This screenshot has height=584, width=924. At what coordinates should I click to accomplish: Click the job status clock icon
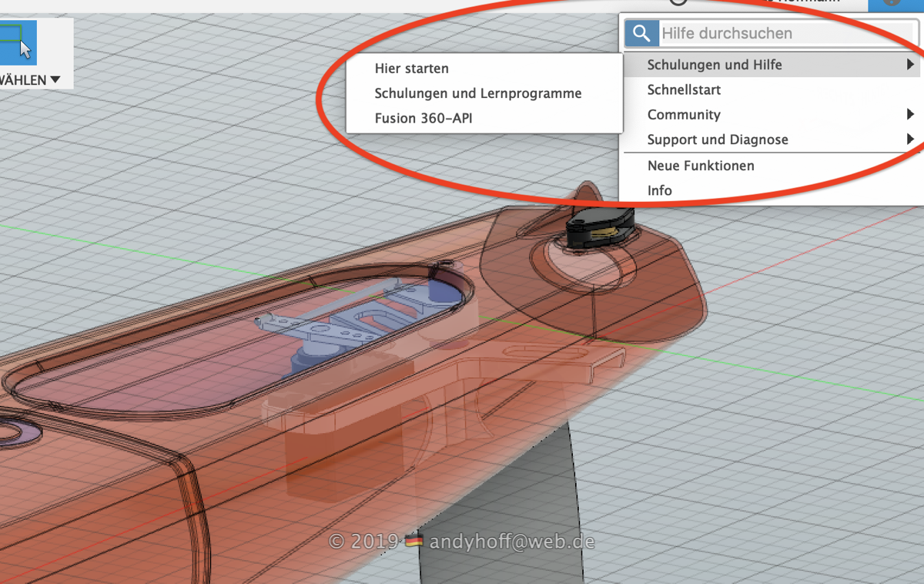678,3
